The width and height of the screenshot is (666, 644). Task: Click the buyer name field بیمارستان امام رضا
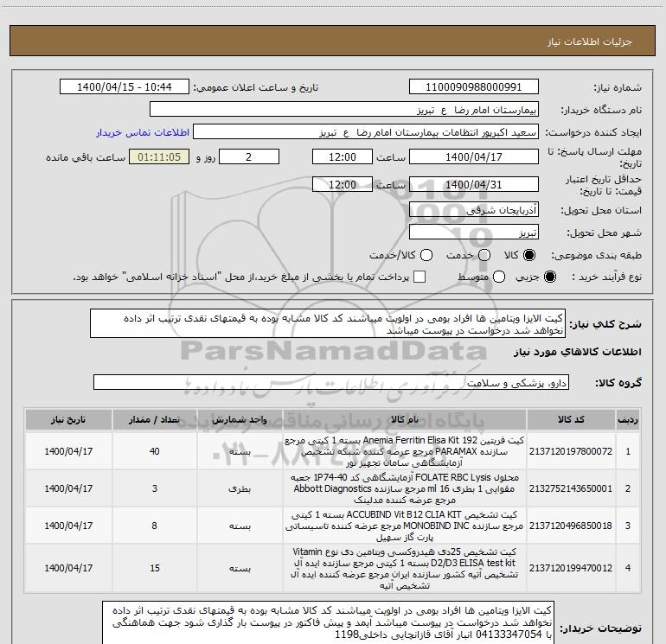[344, 109]
